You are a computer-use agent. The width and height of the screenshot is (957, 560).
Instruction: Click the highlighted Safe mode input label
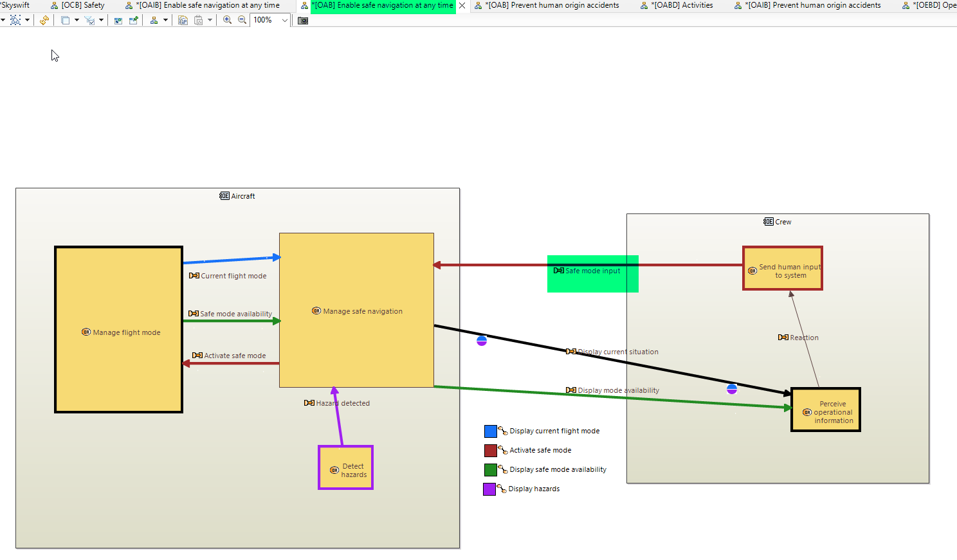click(x=592, y=271)
